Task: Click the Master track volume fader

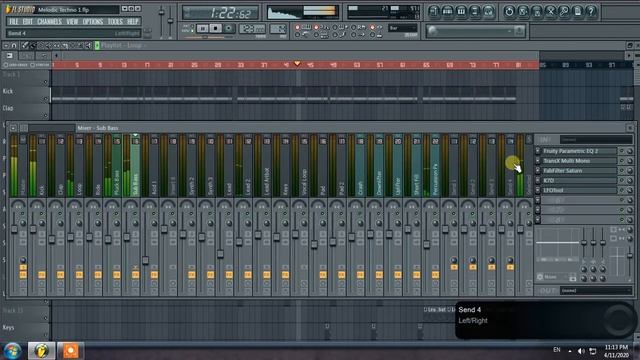Action: click(14, 229)
